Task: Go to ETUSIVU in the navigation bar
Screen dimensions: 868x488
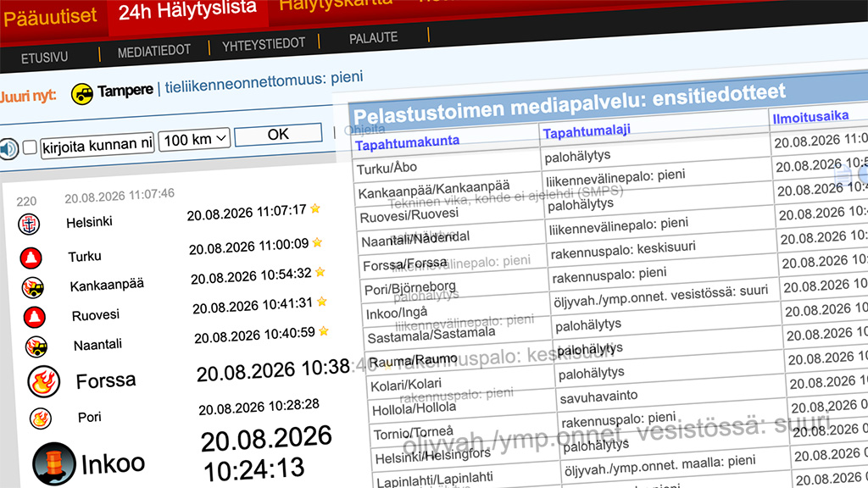Action: [44, 58]
